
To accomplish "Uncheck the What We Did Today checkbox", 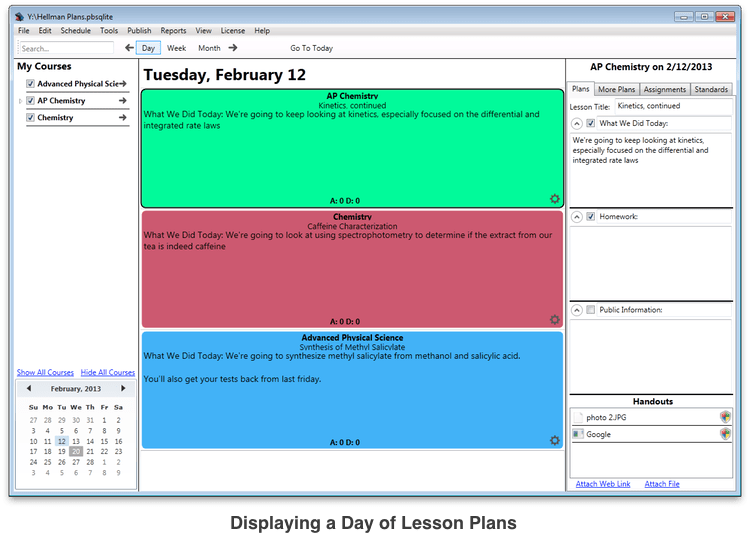I will coord(591,123).
